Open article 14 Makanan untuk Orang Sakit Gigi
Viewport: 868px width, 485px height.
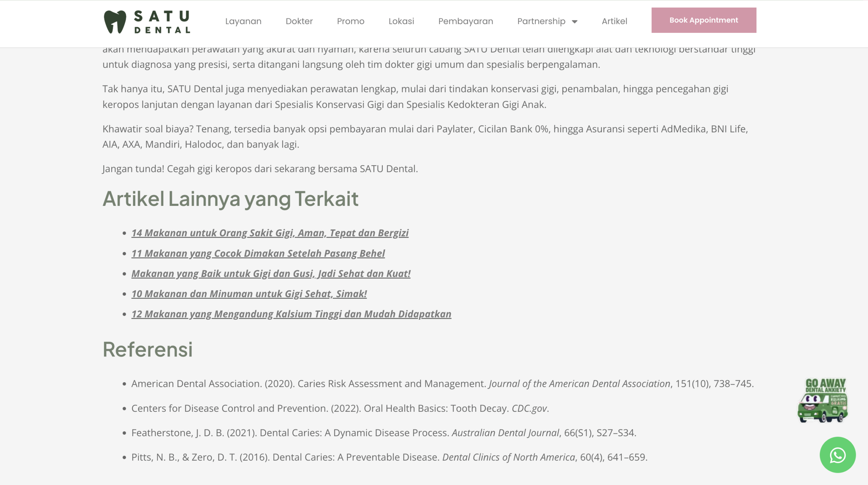tap(270, 233)
